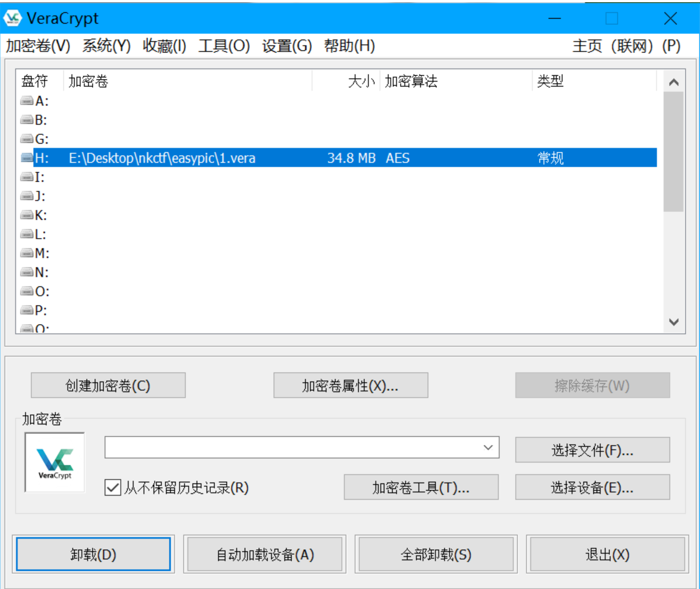Click the drive icon for I:
This screenshot has height=589, width=700.
click(26, 177)
